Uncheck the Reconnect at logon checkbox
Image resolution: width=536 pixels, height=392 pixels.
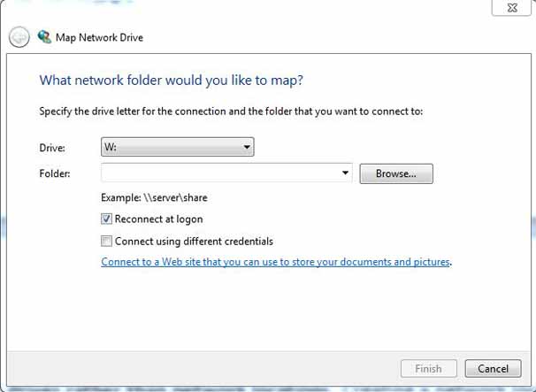[107, 219]
